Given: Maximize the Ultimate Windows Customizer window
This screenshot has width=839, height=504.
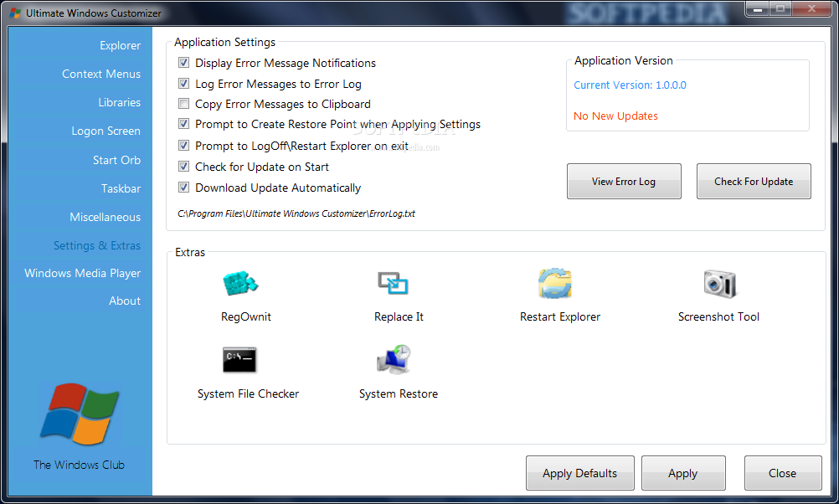Looking at the screenshot, I should click(780, 9).
